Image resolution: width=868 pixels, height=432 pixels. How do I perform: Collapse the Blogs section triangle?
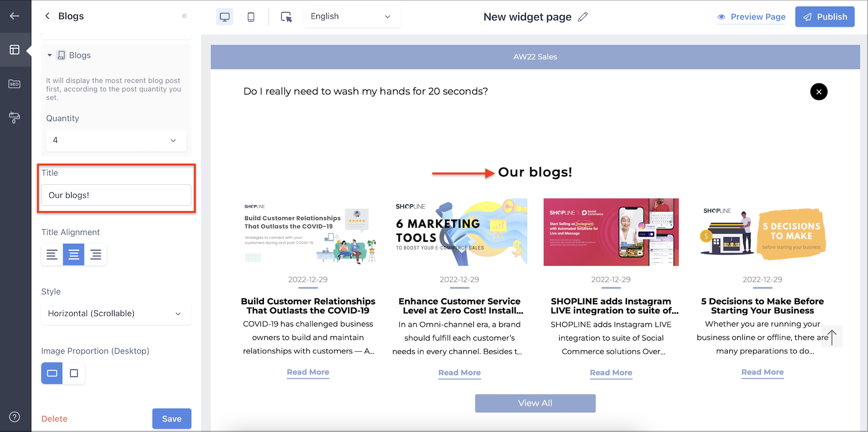pos(49,56)
